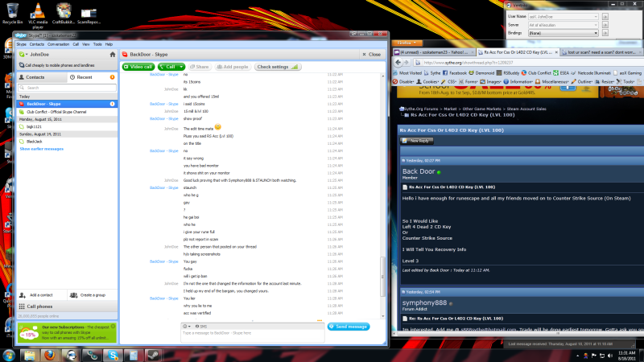
Task: Open the bigk1121 conversation
Action: pyautogui.click(x=67, y=126)
